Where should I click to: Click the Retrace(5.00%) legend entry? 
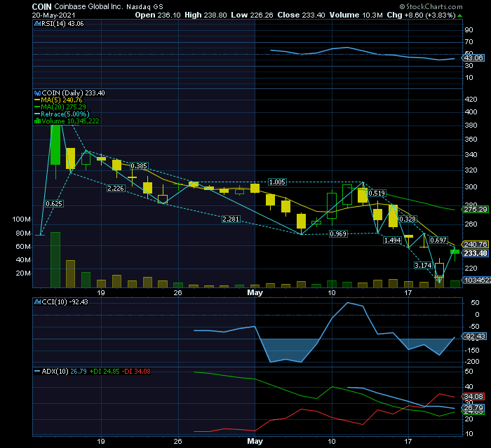pyautogui.click(x=62, y=114)
